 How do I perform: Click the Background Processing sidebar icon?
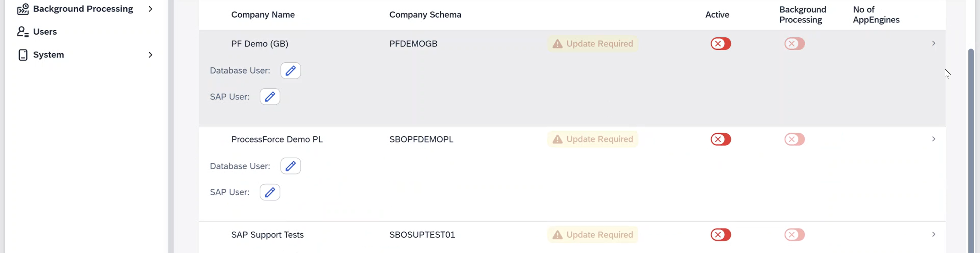click(23, 9)
